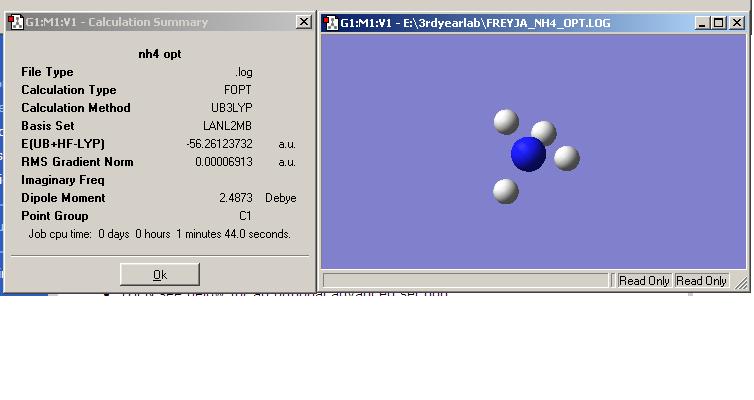Click the Imaginary Freq label

click(63, 180)
